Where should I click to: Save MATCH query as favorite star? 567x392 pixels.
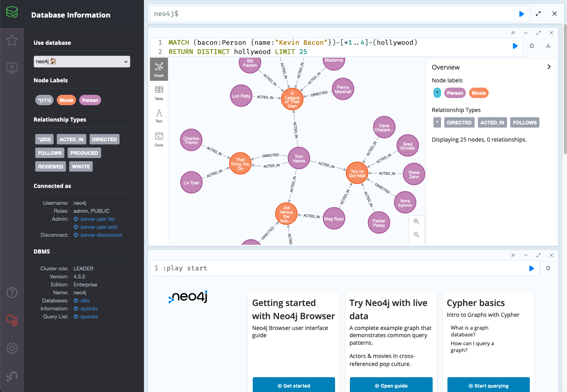point(532,46)
